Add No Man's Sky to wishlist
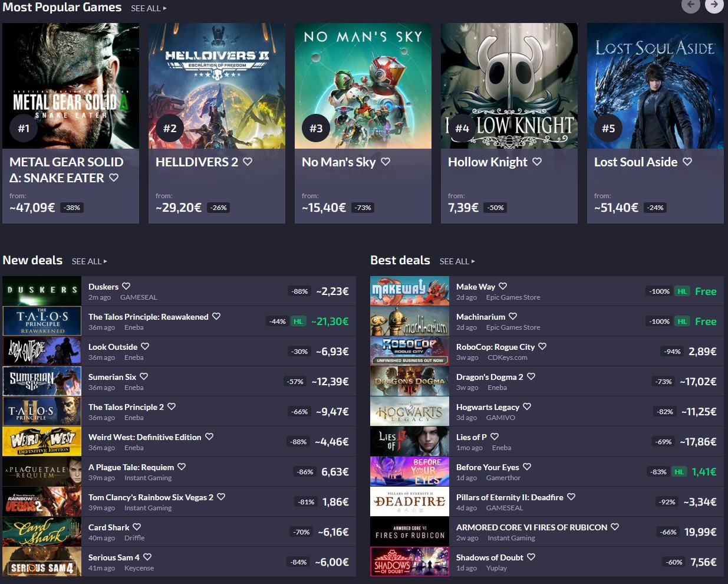Screen dimensions: 728x584 (386, 162)
